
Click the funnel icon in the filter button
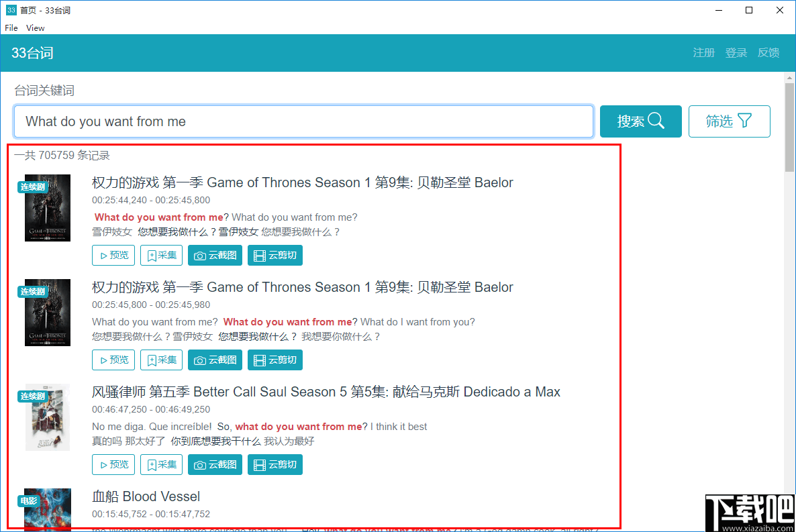(x=745, y=120)
